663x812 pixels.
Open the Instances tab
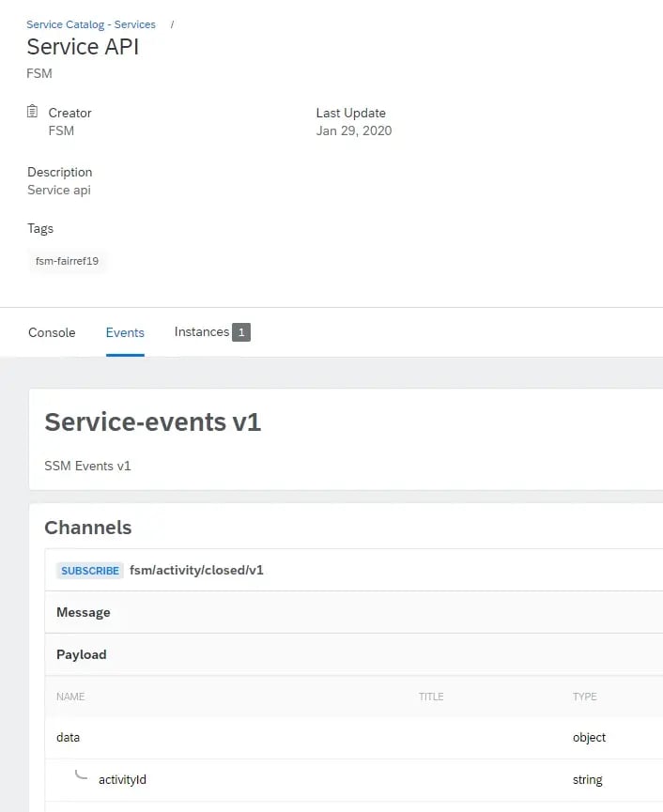coord(201,332)
